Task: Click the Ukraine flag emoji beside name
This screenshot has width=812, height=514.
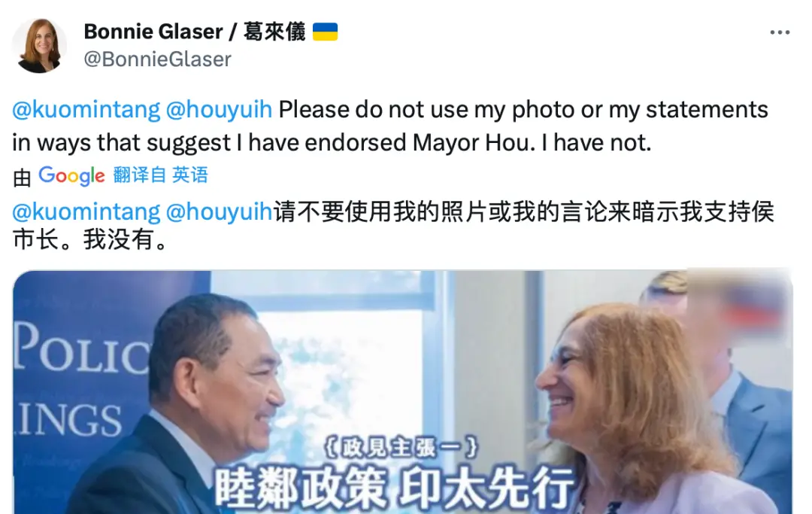Action: (326, 32)
